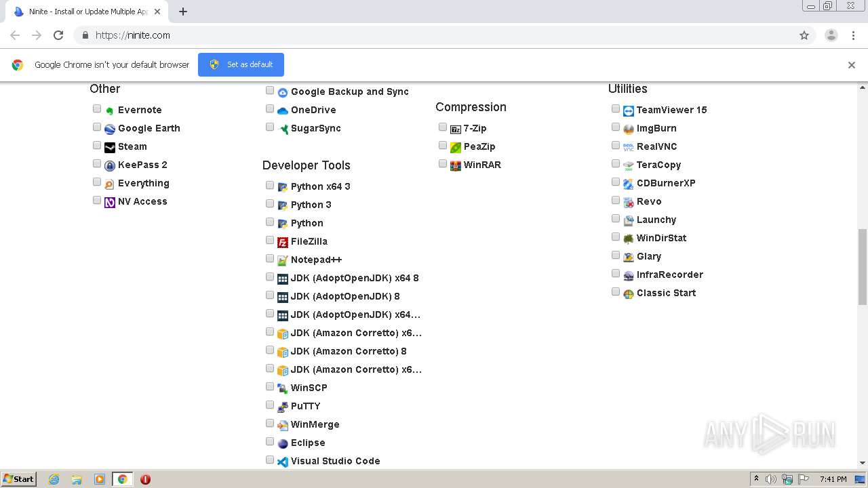The width and height of the screenshot is (868, 488).
Task: Click the 7-Zip icon
Action: 456,129
